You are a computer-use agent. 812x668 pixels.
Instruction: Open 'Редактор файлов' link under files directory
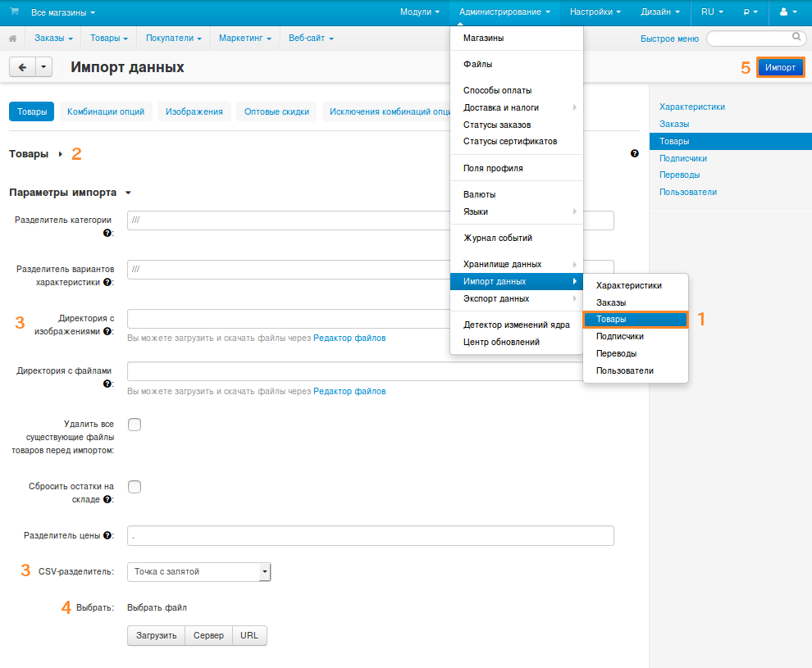349,391
